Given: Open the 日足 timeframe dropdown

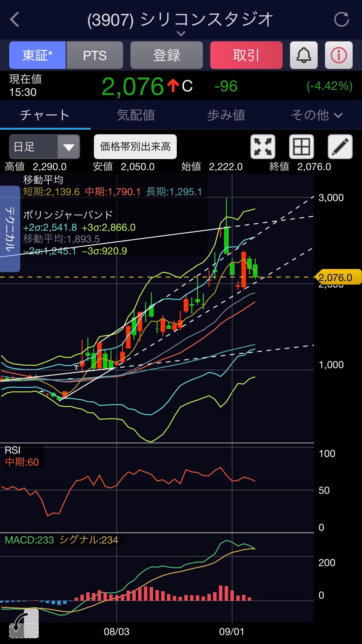Looking at the screenshot, I should point(45,147).
